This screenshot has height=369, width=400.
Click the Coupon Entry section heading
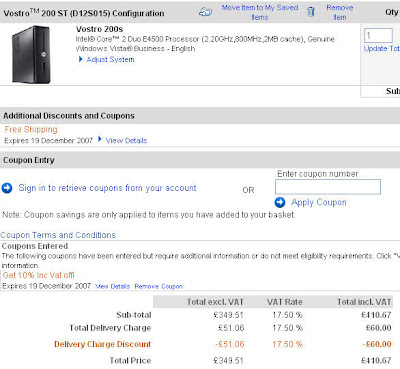click(x=29, y=160)
